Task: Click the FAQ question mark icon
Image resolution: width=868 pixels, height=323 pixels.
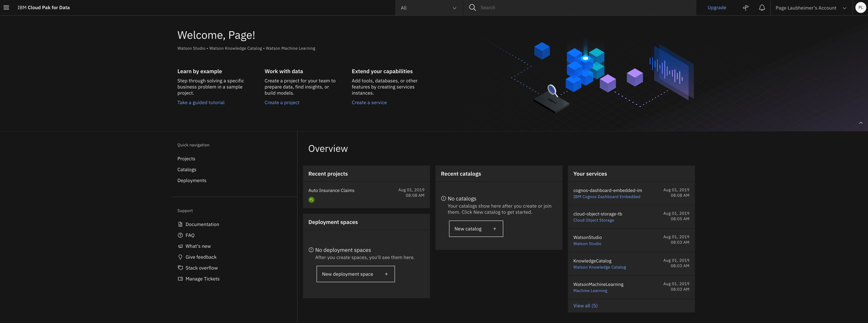Action: pos(180,235)
